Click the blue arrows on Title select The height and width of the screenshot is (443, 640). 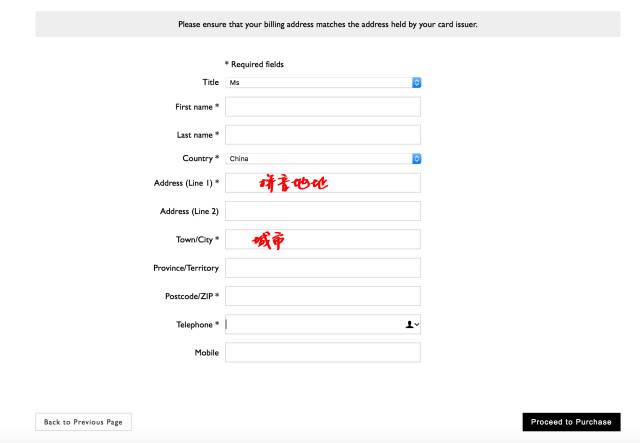[417, 82]
